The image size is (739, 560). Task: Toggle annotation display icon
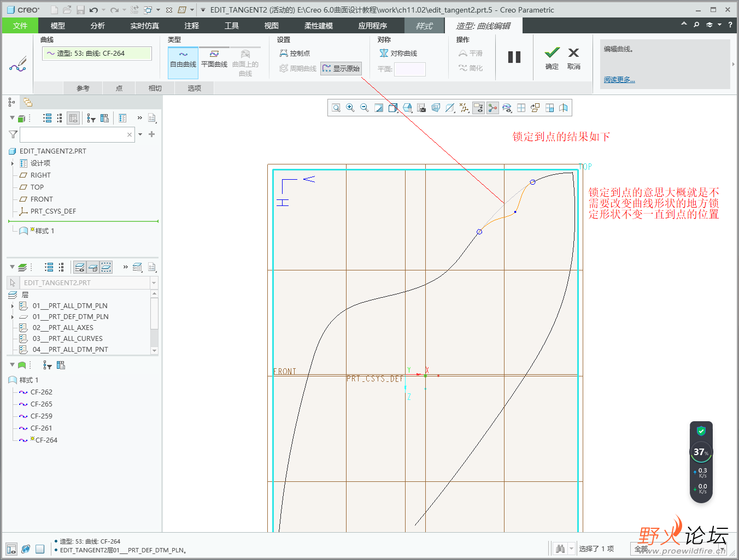point(478,108)
